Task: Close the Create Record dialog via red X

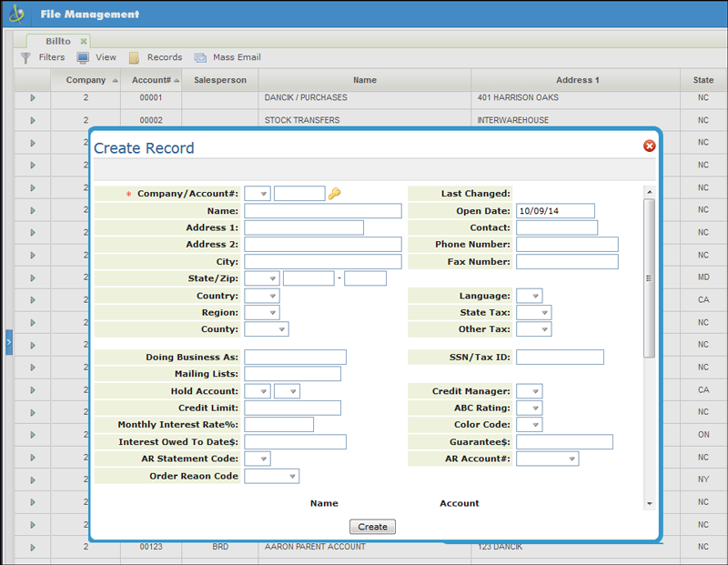Action: (649, 146)
